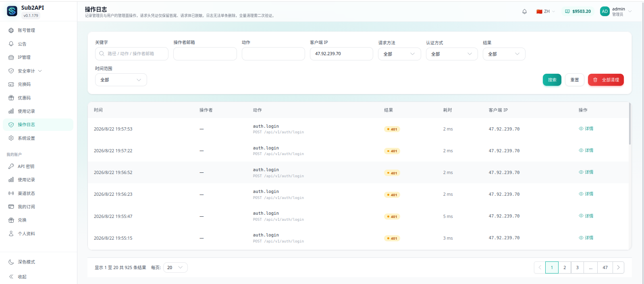Click the 我的订阅 card icon
644x284 pixels.
[11, 207]
